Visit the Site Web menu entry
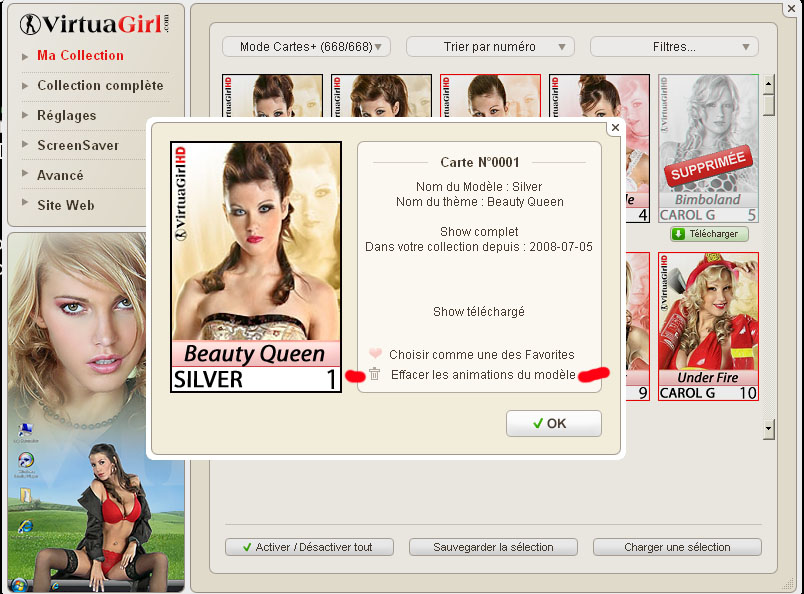Image resolution: width=804 pixels, height=594 pixels. pos(66,205)
